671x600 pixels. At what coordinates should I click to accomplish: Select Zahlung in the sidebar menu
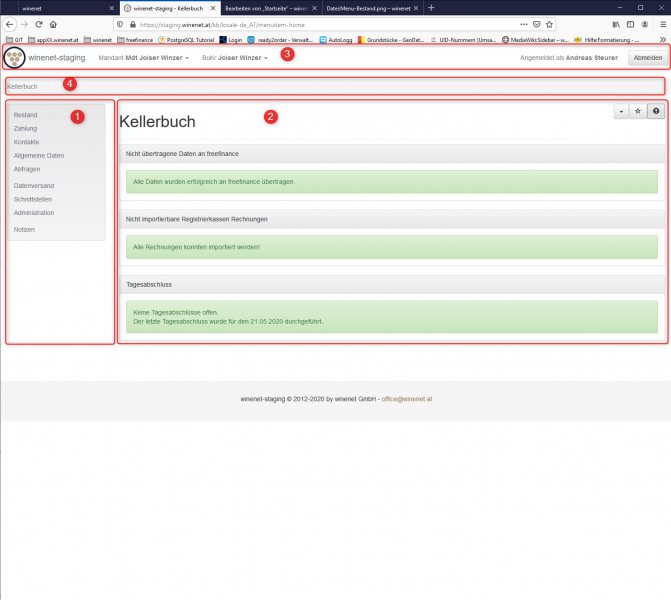[x=26, y=128]
